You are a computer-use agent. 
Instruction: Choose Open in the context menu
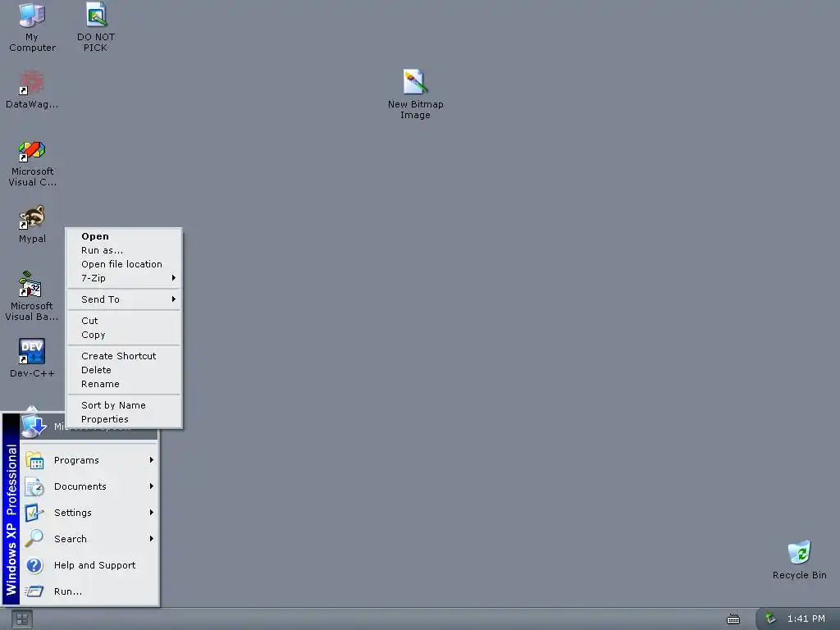[124, 236]
